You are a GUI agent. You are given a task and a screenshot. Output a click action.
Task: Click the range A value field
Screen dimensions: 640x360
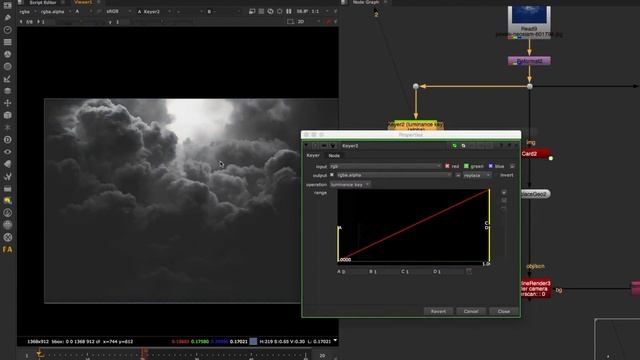point(354,271)
